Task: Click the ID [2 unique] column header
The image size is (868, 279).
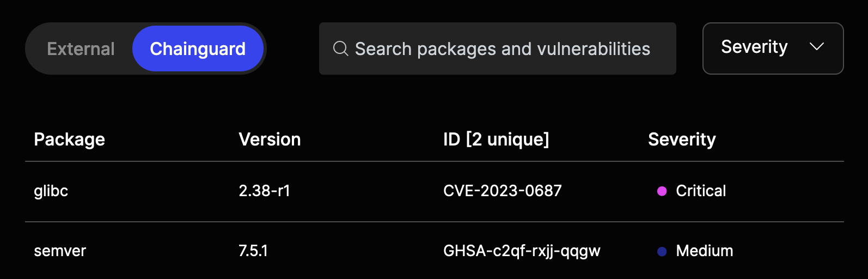Action: (496, 139)
